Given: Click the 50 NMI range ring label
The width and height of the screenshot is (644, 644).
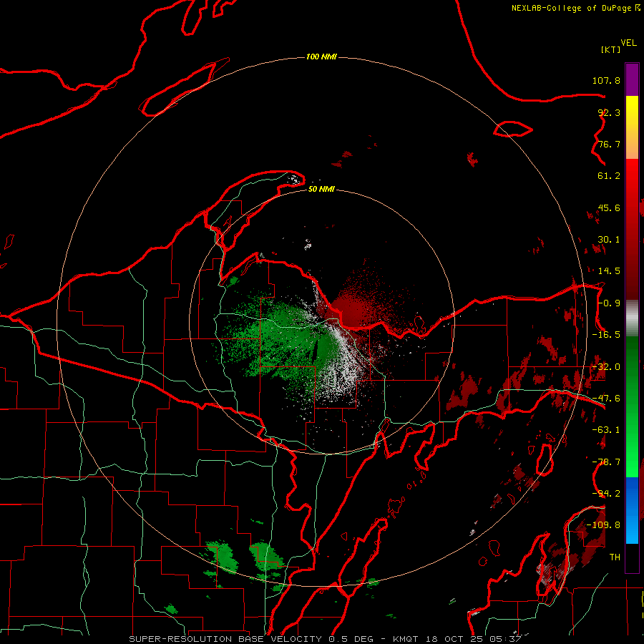Looking at the screenshot, I should click(321, 190).
